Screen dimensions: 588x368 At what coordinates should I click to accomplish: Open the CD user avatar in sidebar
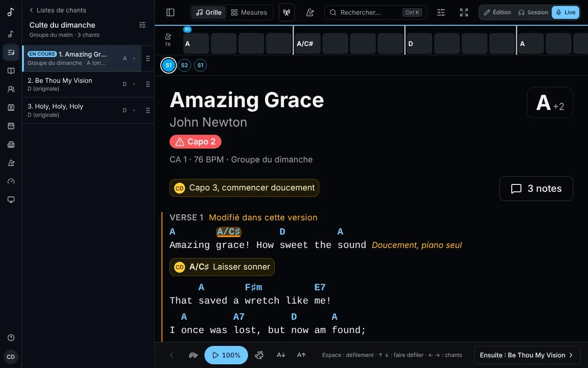(11, 356)
